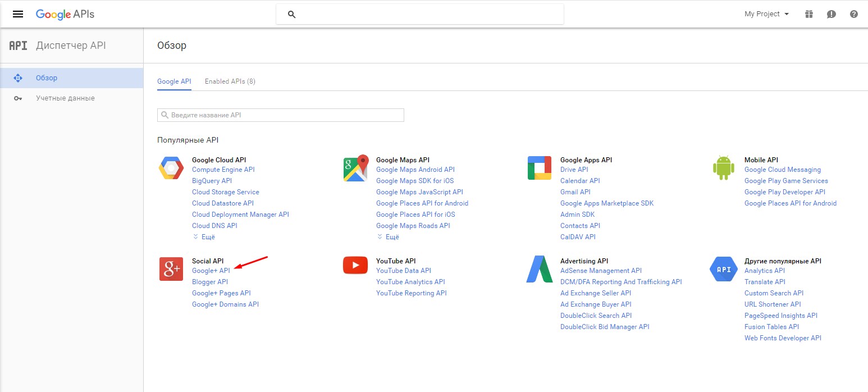The width and height of the screenshot is (868, 392).
Task: Click the Google Cloud API hexagon icon
Action: [171, 168]
